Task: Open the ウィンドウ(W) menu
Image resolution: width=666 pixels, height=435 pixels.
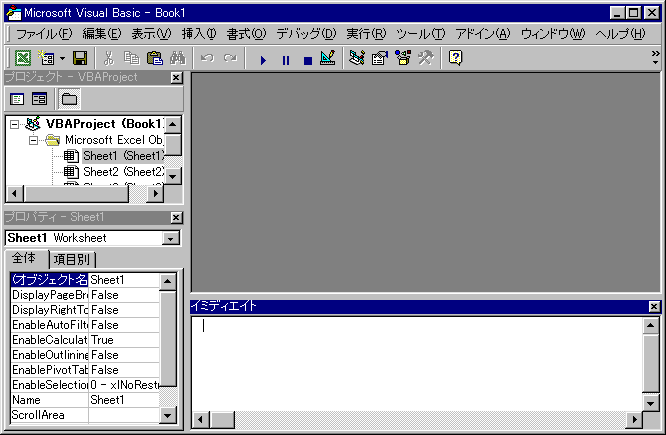Action: (553, 34)
